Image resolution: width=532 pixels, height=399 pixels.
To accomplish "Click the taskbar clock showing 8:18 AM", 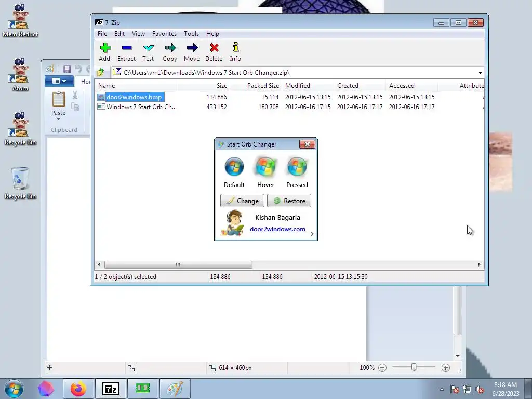I will point(506,389).
